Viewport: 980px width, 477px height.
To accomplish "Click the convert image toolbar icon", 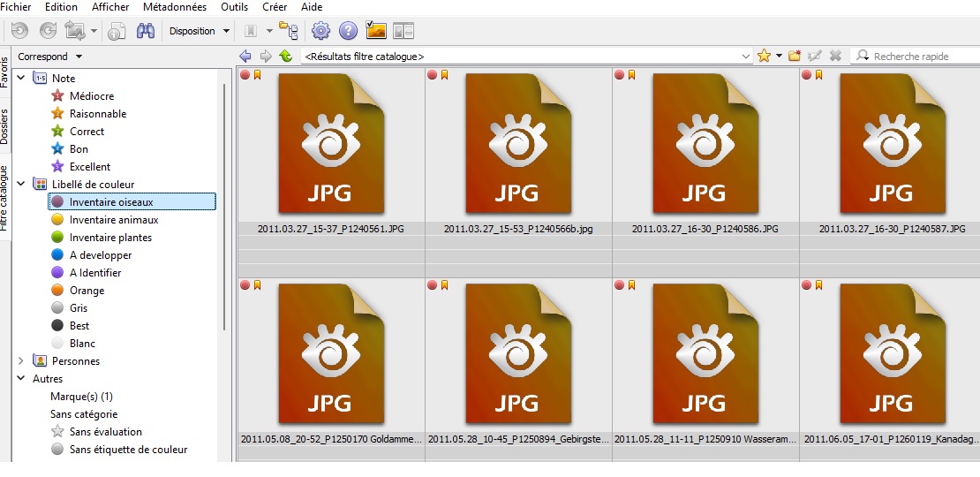I will pyautogui.click(x=75, y=31).
